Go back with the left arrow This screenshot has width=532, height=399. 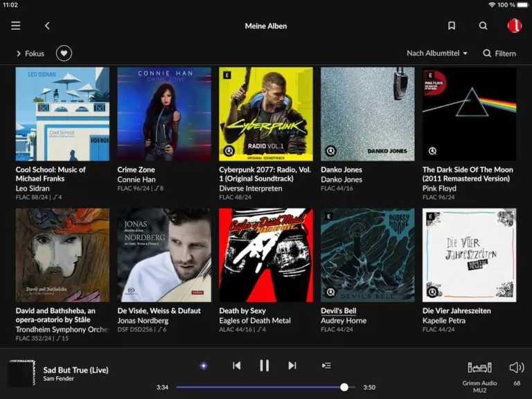coord(47,26)
